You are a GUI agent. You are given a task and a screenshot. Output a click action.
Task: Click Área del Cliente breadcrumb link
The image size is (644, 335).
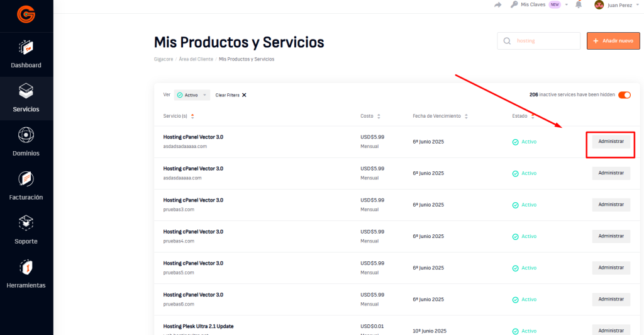click(x=196, y=59)
